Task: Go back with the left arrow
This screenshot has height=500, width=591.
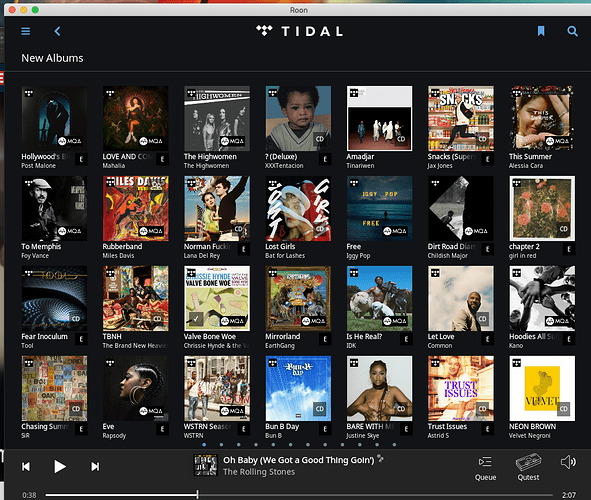Action: (57, 31)
